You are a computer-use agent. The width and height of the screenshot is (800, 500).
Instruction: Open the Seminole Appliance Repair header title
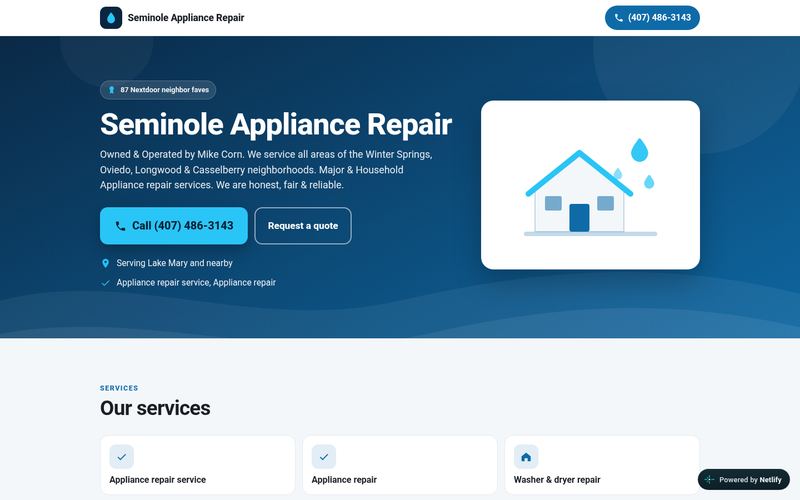point(186,18)
